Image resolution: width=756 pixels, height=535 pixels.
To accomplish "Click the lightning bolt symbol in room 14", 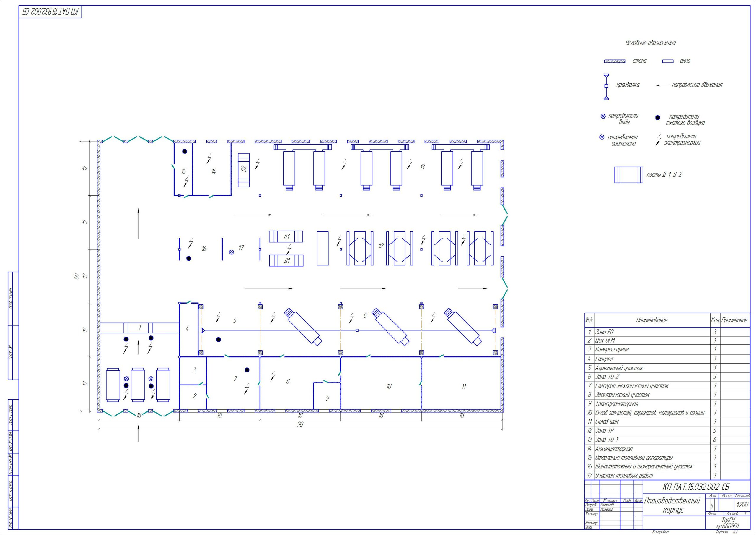I will click(x=209, y=158).
